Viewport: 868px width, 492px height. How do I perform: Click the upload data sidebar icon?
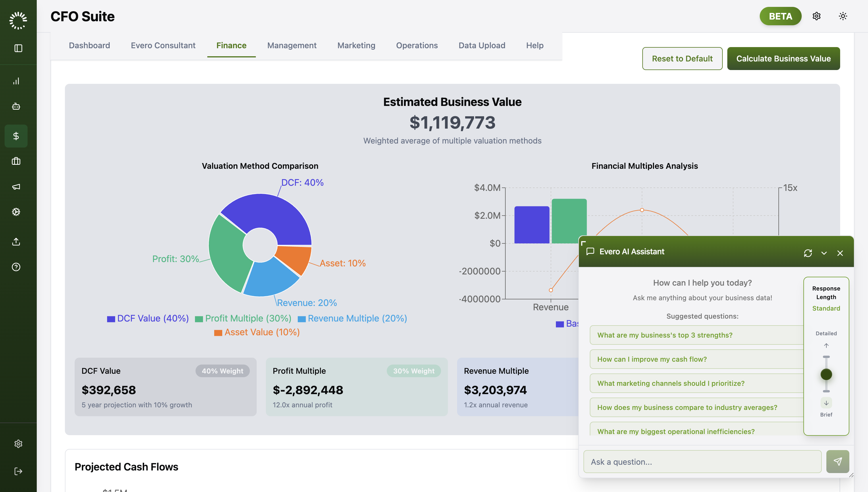16,242
